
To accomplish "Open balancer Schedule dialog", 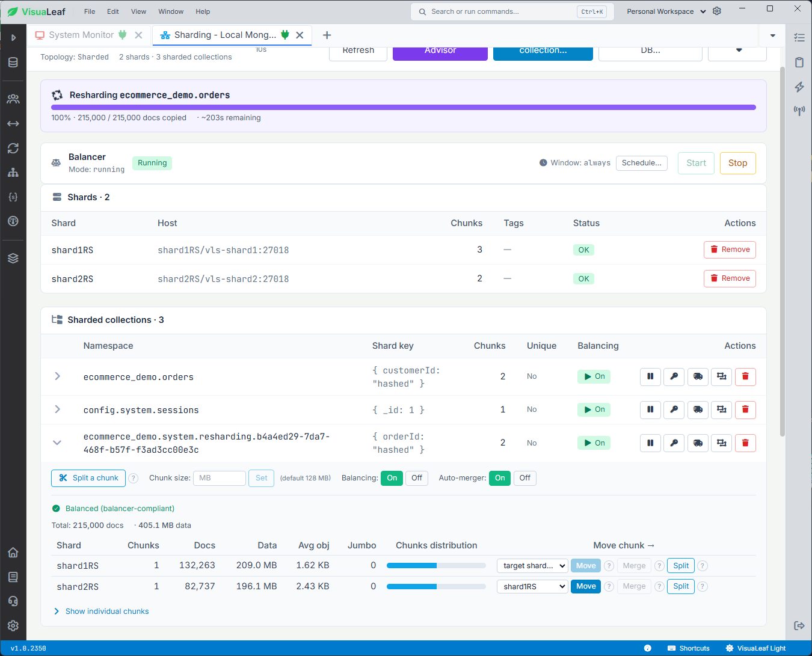I will tap(641, 163).
